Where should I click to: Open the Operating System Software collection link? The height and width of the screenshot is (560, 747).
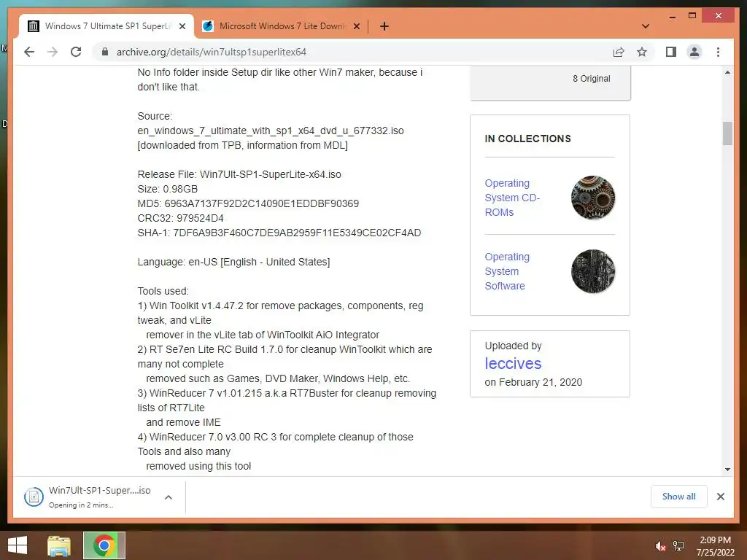[508, 271]
